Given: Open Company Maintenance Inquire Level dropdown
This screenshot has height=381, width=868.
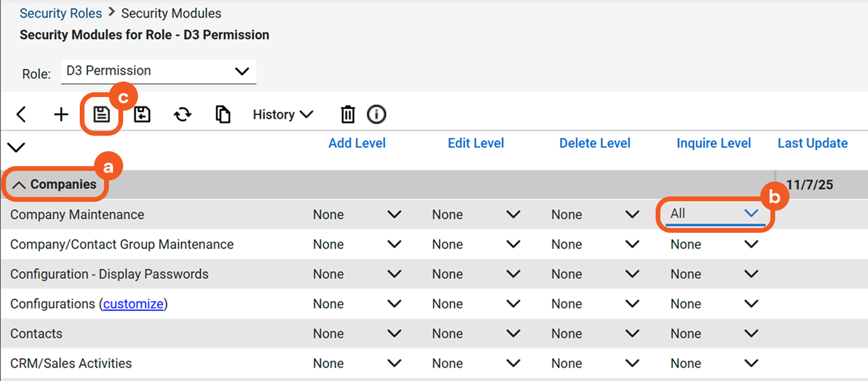Looking at the screenshot, I should click(714, 214).
